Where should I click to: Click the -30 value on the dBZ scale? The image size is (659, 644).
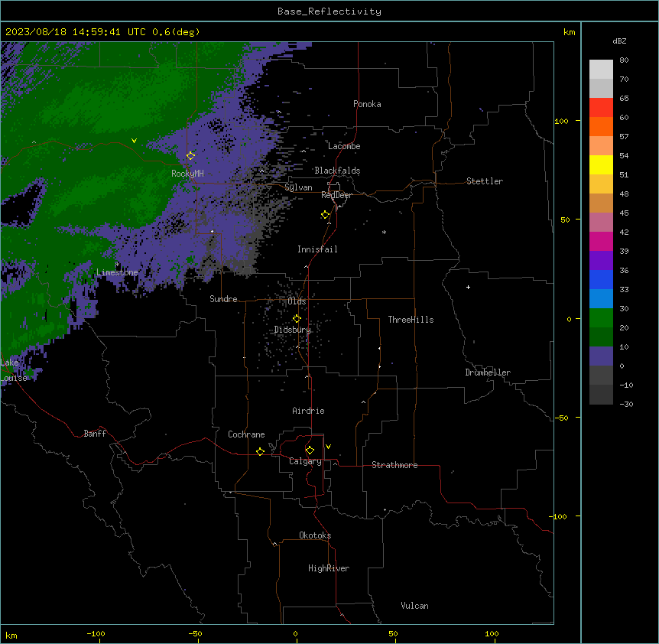click(626, 404)
